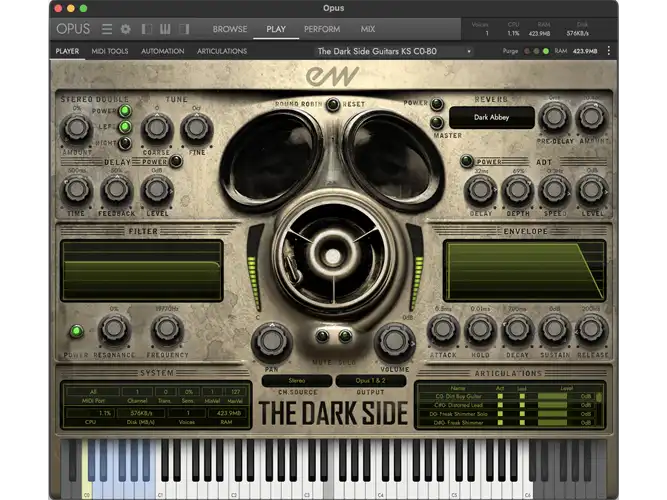Open the Dark Abbey reverb preset selector
The image size is (667, 500).
492,117
